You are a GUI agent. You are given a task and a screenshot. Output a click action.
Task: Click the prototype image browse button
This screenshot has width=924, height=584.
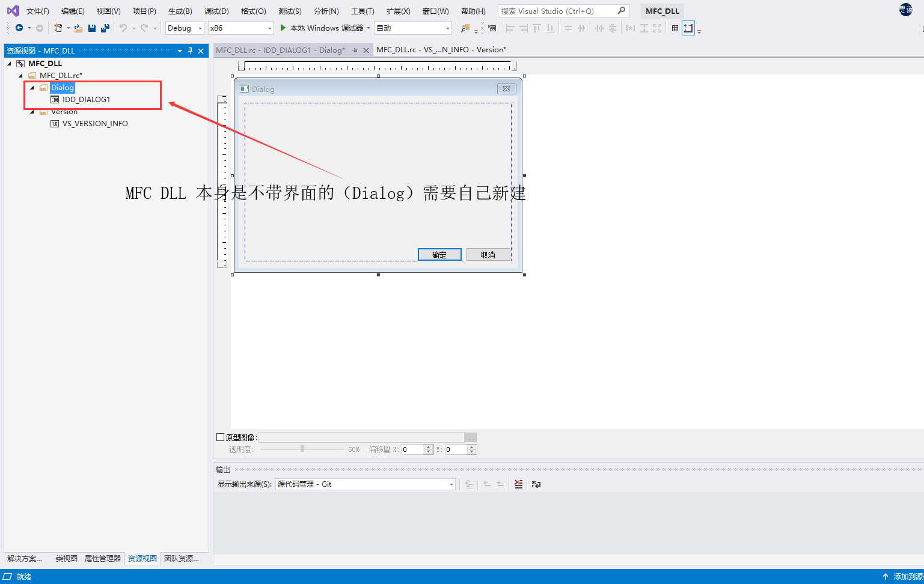tap(471, 437)
